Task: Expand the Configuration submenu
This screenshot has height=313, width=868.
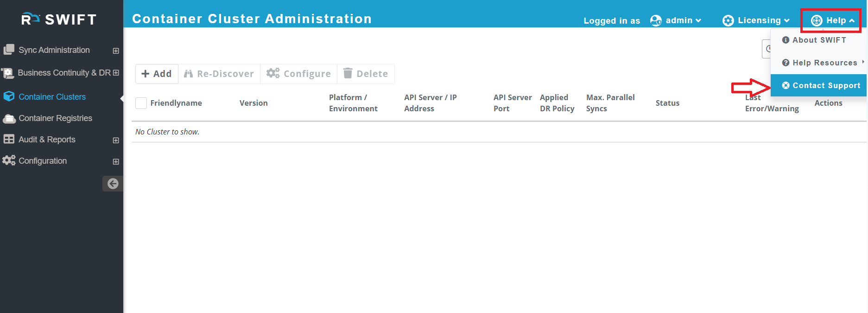Action: [116, 161]
